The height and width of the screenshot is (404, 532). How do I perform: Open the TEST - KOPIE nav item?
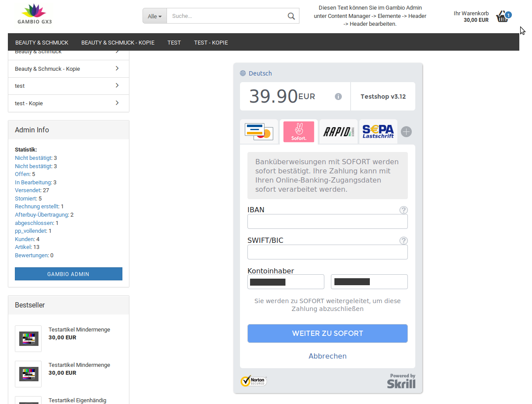(211, 42)
